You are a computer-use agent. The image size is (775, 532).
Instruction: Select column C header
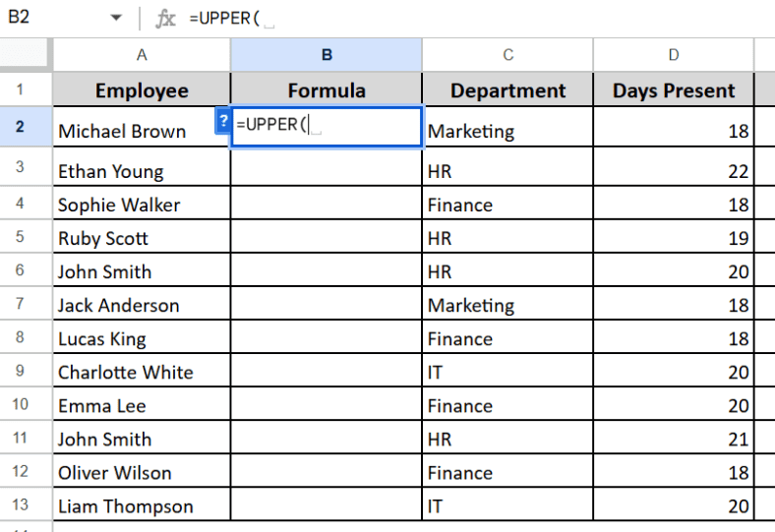tap(507, 55)
